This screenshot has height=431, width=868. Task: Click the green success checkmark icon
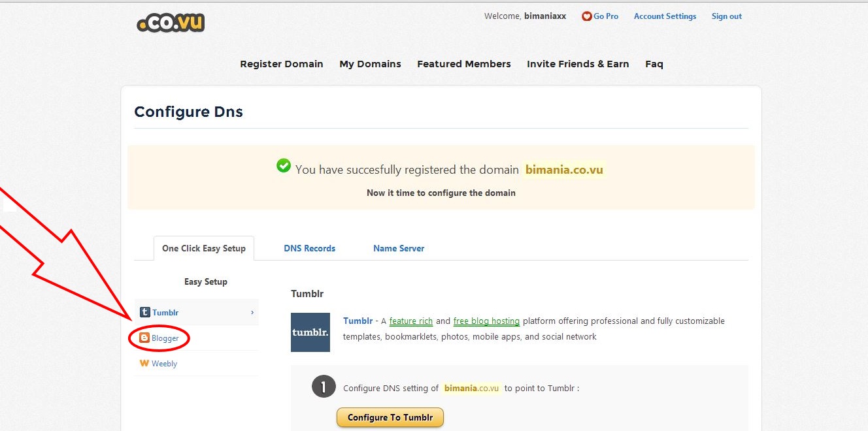pyautogui.click(x=284, y=166)
